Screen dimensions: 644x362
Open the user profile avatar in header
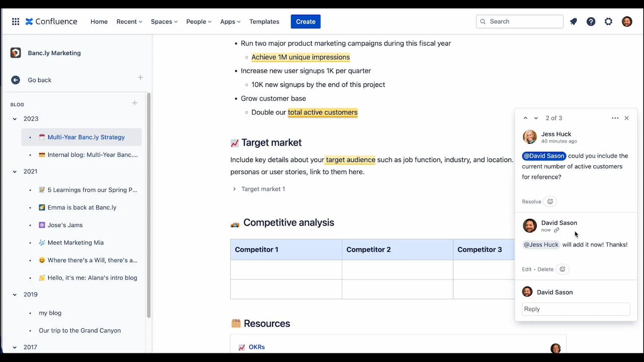click(x=627, y=21)
